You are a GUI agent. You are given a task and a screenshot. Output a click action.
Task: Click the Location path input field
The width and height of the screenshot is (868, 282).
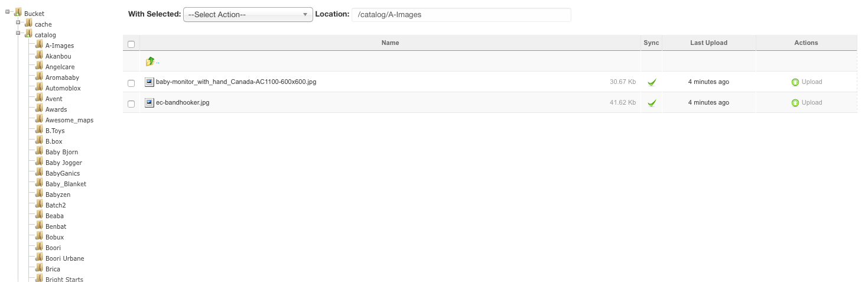tap(461, 15)
